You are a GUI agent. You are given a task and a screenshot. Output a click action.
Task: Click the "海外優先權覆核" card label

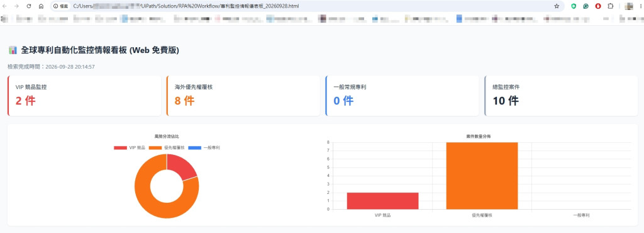[x=194, y=87]
